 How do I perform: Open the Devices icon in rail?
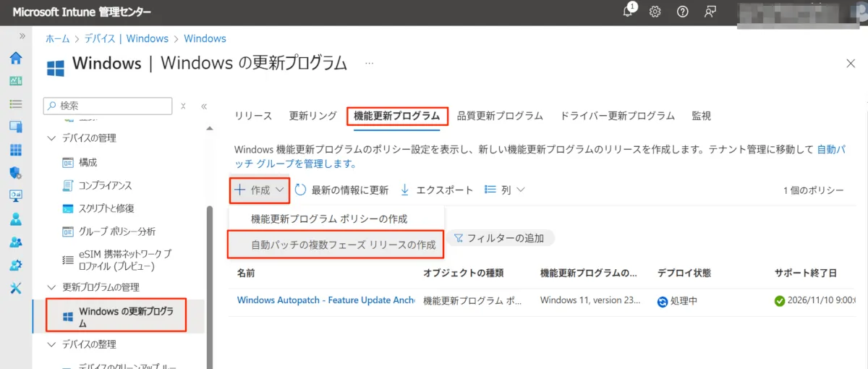coord(15,127)
